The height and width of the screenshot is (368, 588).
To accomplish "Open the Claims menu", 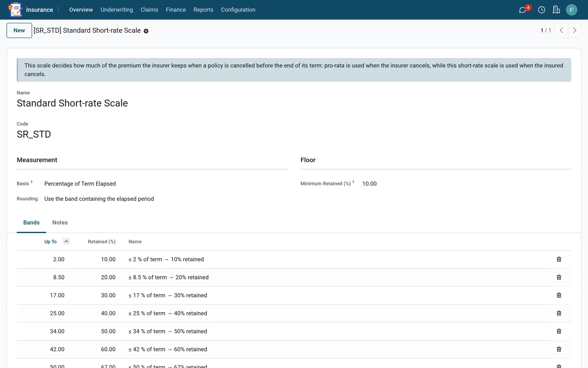I will click(x=149, y=10).
